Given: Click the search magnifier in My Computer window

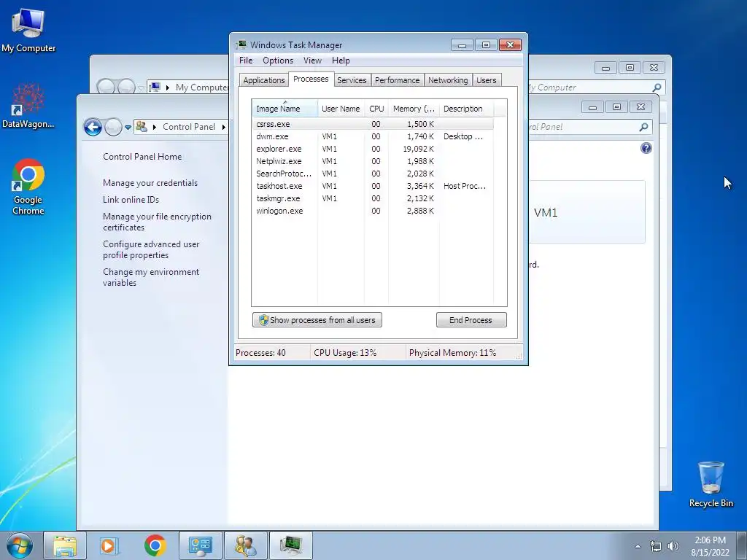Looking at the screenshot, I should (657, 87).
